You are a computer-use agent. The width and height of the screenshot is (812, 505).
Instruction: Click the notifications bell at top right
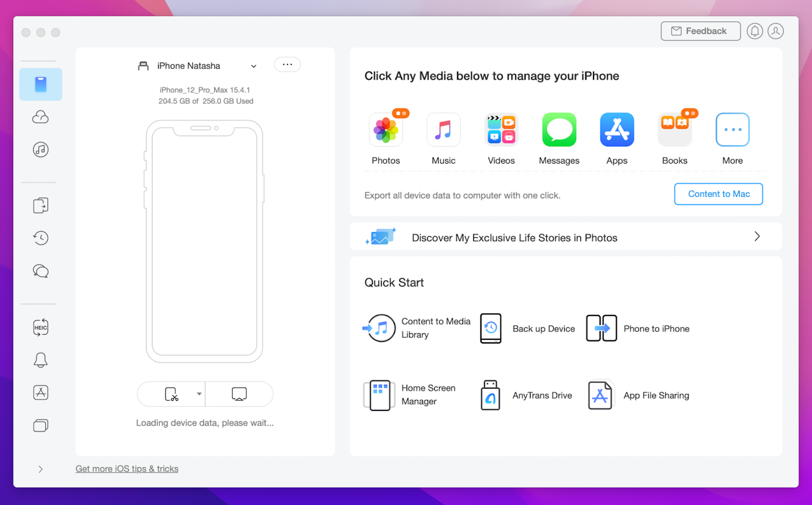coord(754,32)
